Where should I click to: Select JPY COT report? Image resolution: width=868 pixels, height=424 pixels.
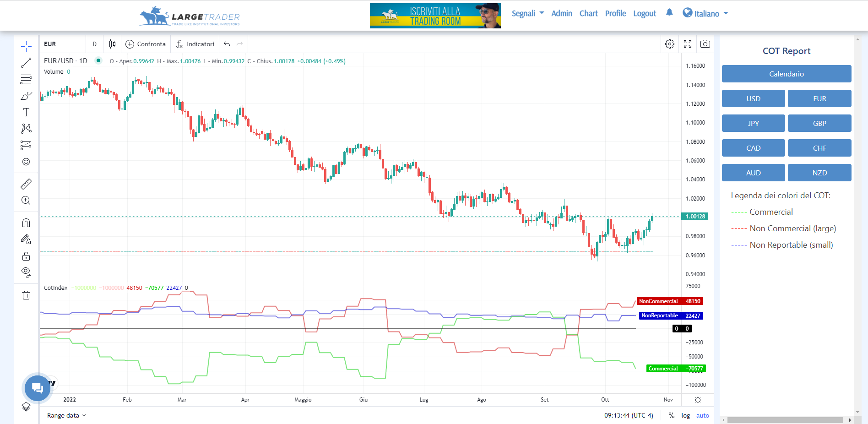point(754,123)
